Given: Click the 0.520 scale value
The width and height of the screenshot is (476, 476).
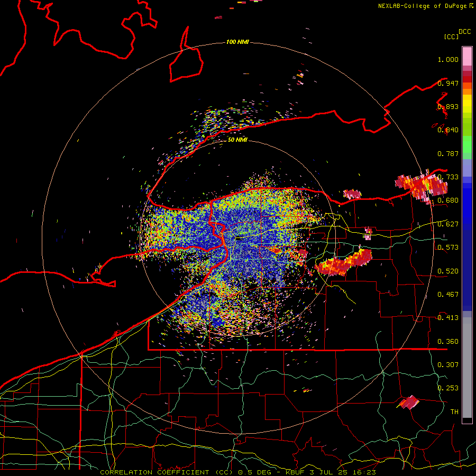Looking at the screenshot, I should click(x=448, y=271).
